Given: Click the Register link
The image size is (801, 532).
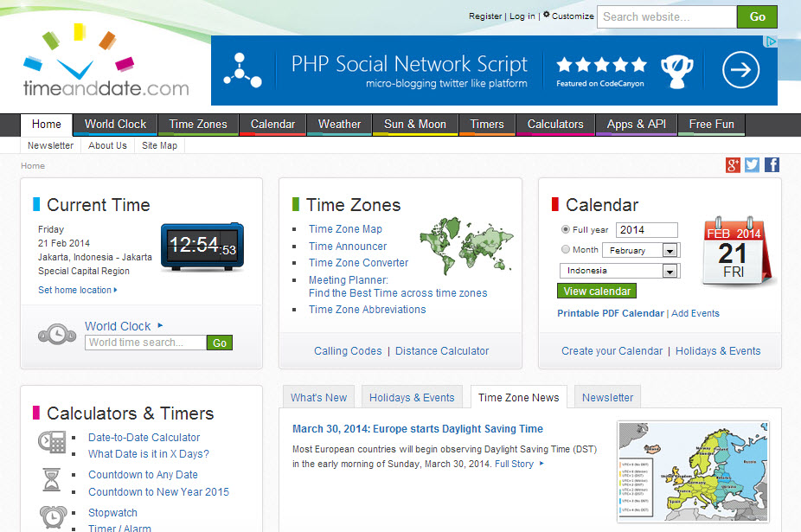Looking at the screenshot, I should tap(485, 16).
